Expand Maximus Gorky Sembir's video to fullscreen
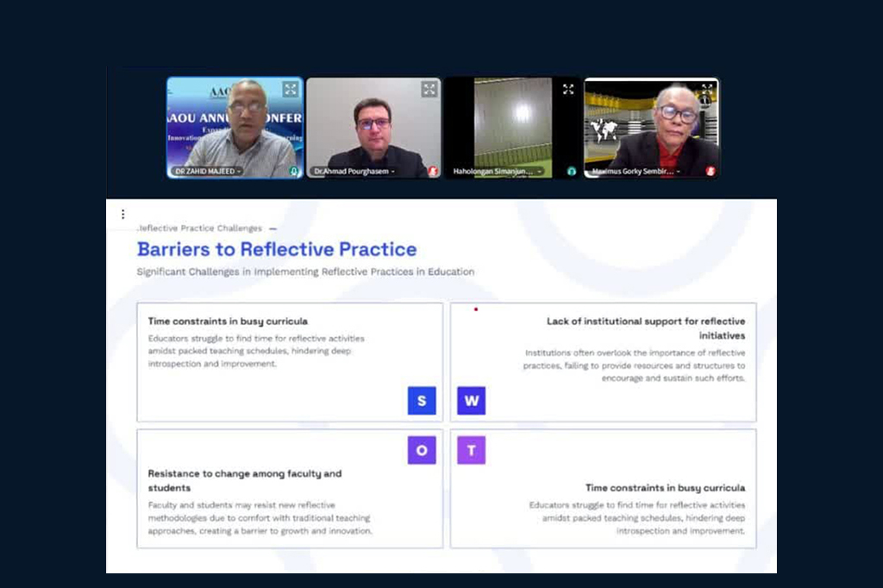 click(707, 88)
